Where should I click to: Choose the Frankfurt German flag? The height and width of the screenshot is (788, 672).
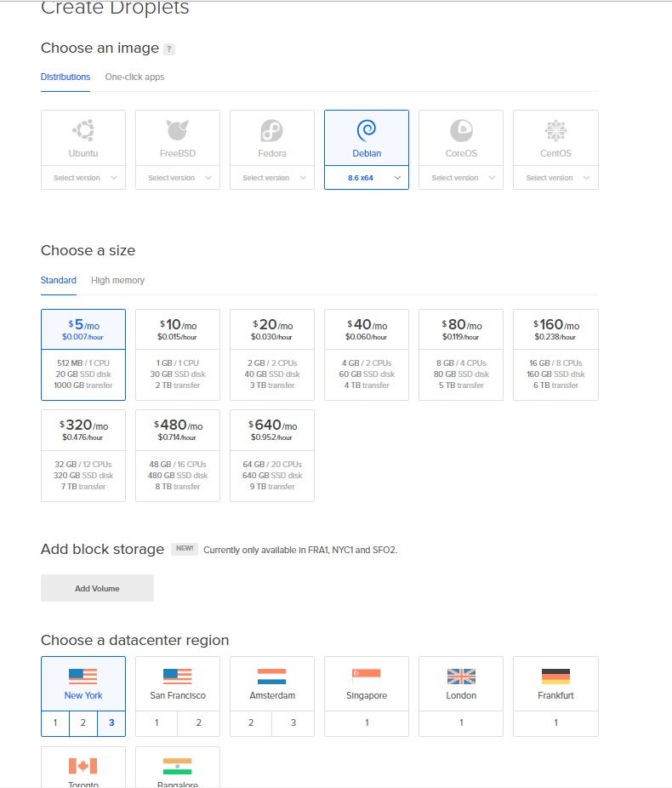tap(555, 677)
